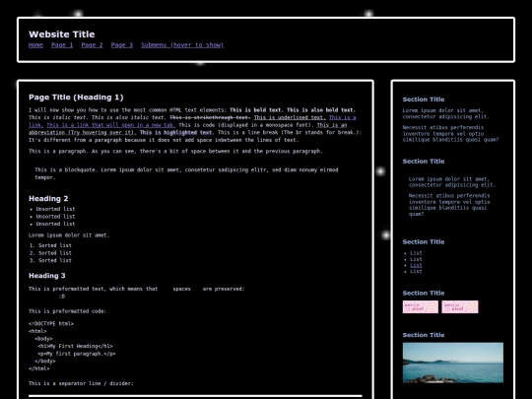Image resolution: width=532 pixels, height=399 pixels.
Task: Click the blockquote Lorem ipsum text
Action: click(x=186, y=173)
